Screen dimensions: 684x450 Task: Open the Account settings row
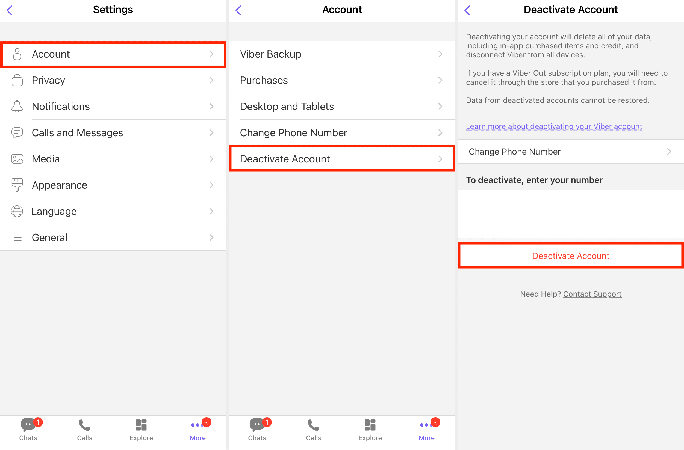(113, 55)
